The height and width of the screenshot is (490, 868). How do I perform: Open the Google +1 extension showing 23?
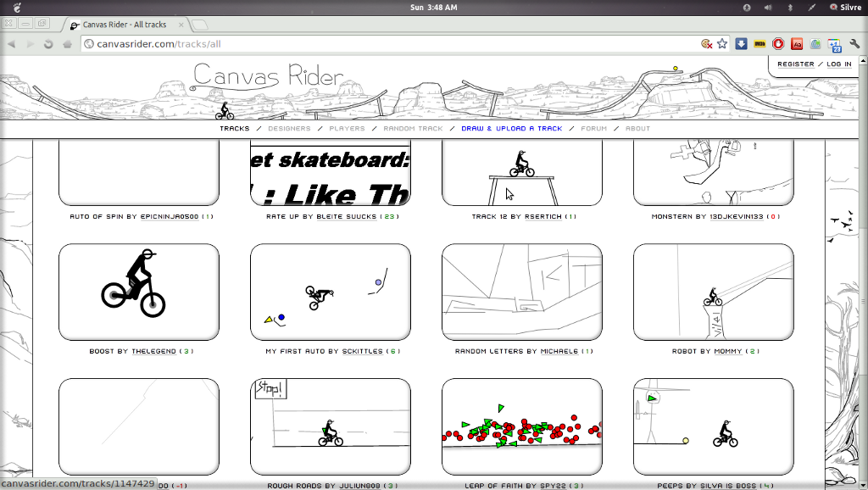(835, 45)
